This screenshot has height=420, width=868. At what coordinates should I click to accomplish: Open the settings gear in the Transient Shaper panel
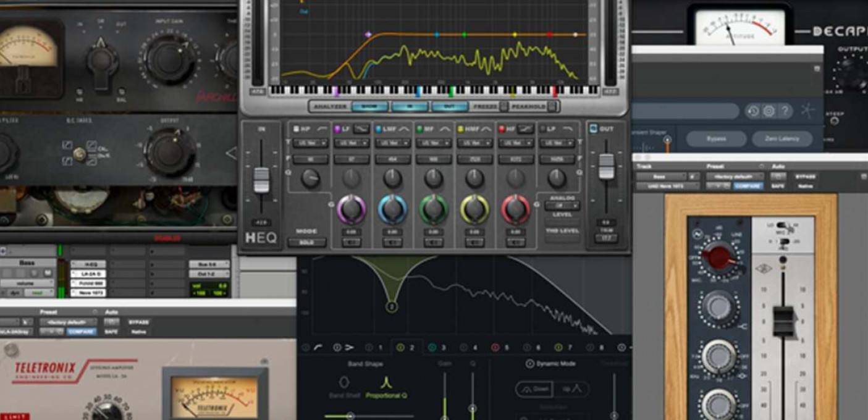point(768,111)
